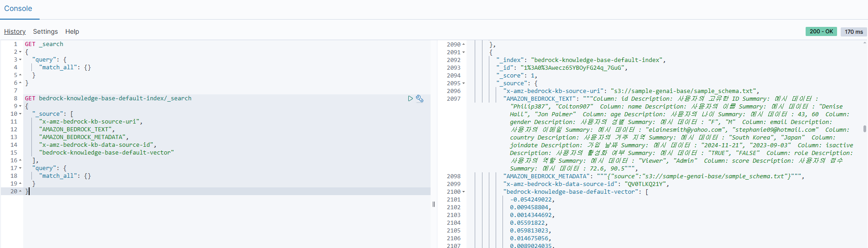
Task: Open the wrench request options menu
Action: [x=420, y=98]
